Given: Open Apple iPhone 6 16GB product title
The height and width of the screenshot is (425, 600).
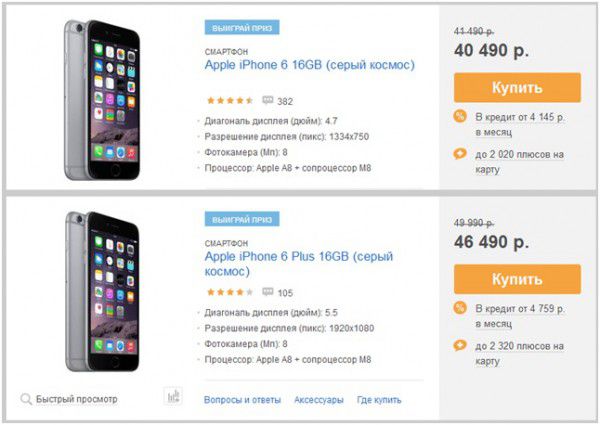Looking at the screenshot, I should (x=310, y=65).
